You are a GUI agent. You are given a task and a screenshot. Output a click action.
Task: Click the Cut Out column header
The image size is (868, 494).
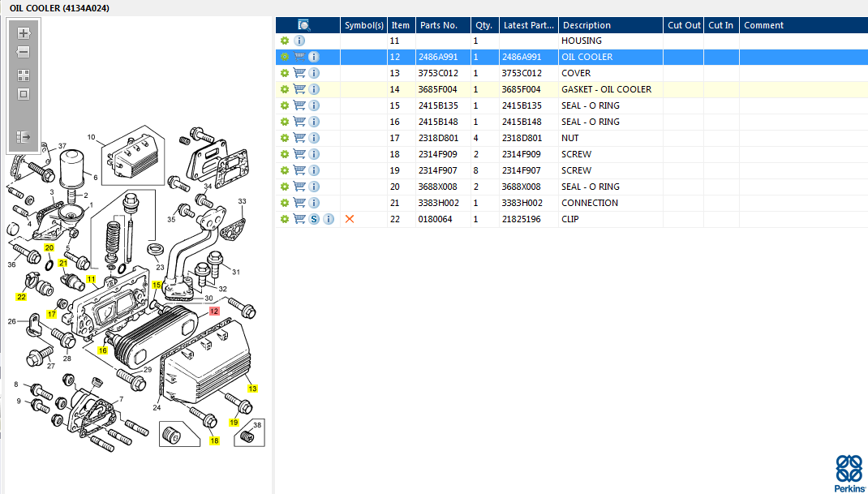point(684,25)
